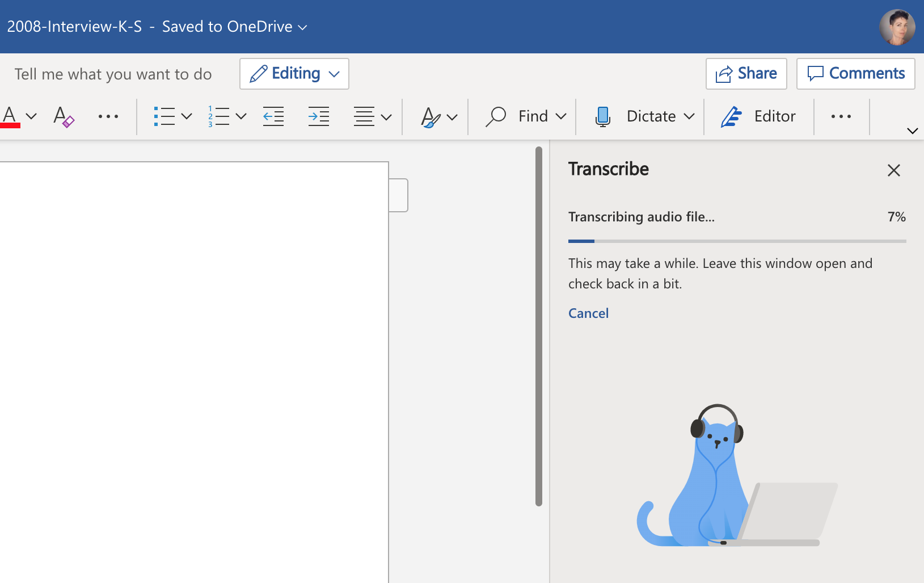
Task: Open the file name and location dropdown
Action: tap(157, 27)
